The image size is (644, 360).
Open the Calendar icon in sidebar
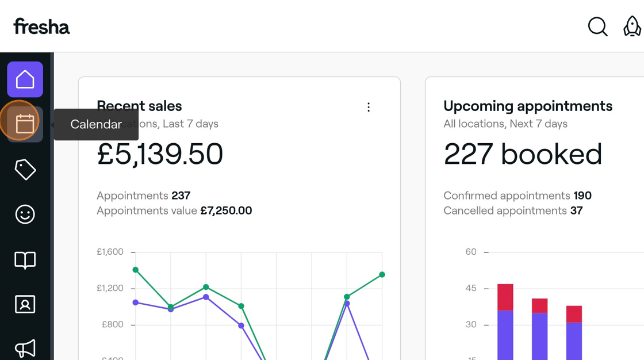pyautogui.click(x=25, y=124)
